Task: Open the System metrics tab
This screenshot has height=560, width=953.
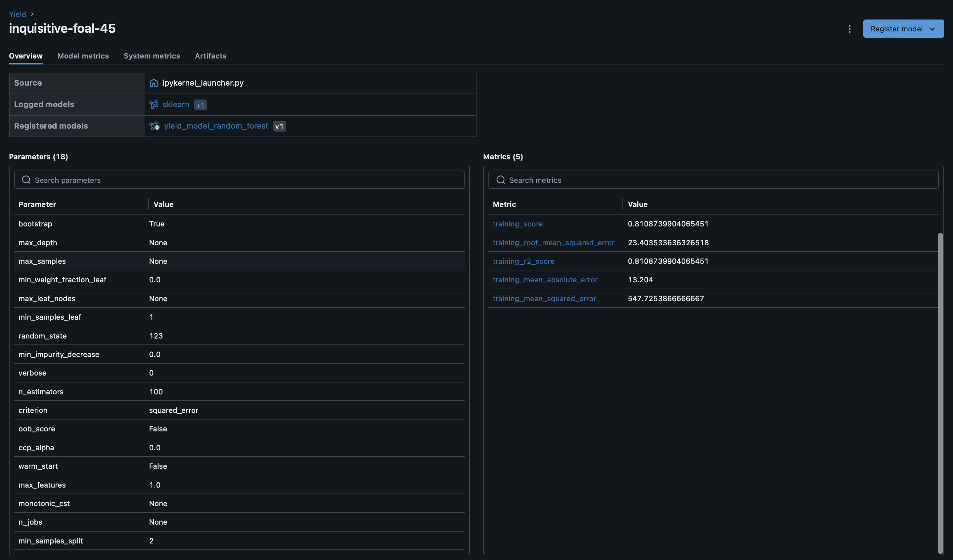Action: tap(152, 56)
